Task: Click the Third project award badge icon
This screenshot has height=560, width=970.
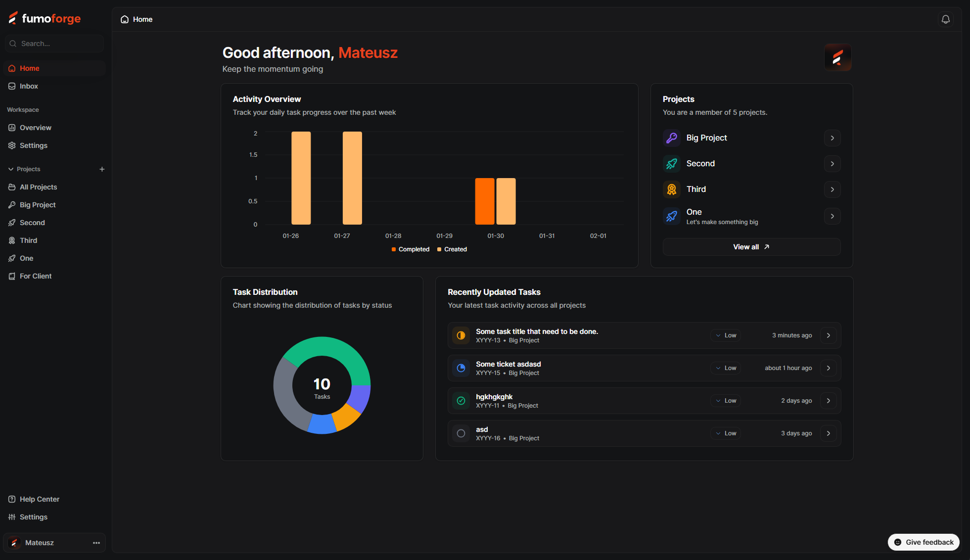Action: pos(671,189)
